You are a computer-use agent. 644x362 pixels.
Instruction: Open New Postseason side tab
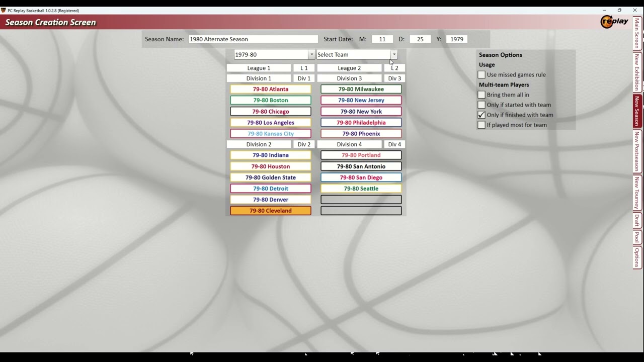click(637, 151)
